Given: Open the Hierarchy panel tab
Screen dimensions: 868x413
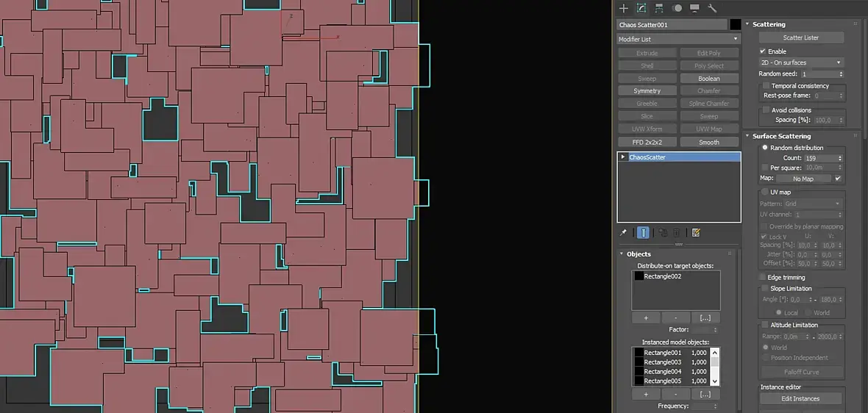Looking at the screenshot, I should tap(659, 8).
